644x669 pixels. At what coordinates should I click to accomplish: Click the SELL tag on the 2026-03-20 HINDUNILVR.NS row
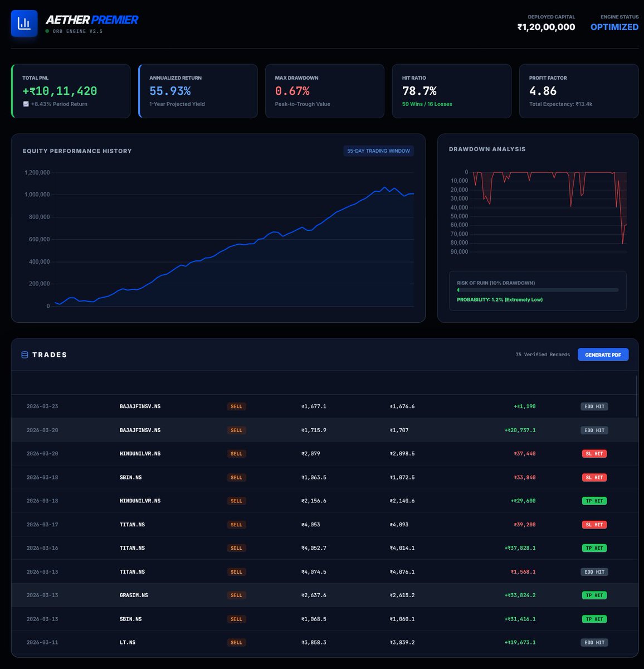tap(236, 454)
